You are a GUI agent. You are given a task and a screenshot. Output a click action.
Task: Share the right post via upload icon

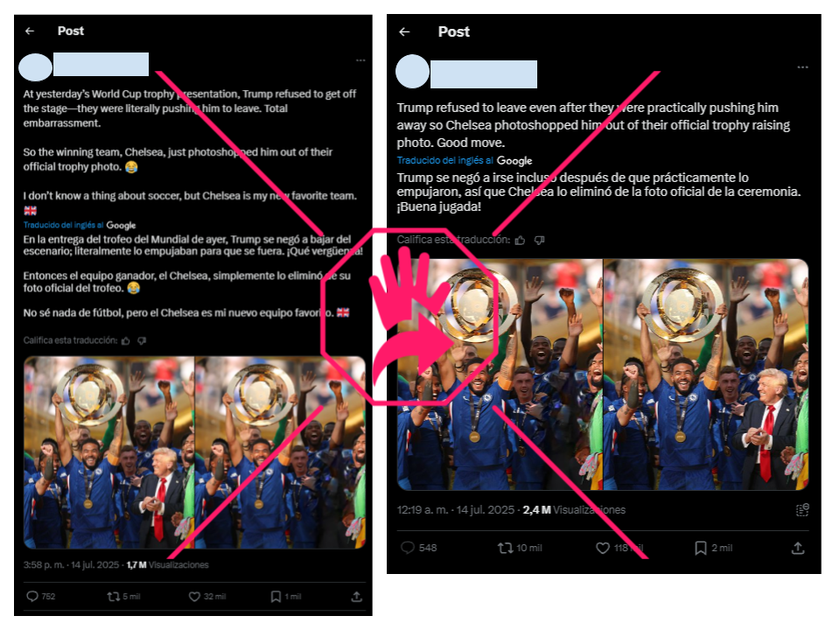798,548
